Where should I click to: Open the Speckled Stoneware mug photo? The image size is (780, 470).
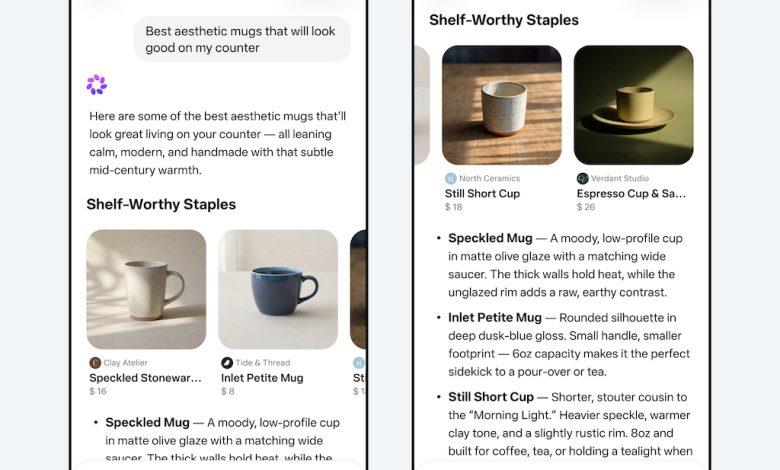click(x=146, y=289)
